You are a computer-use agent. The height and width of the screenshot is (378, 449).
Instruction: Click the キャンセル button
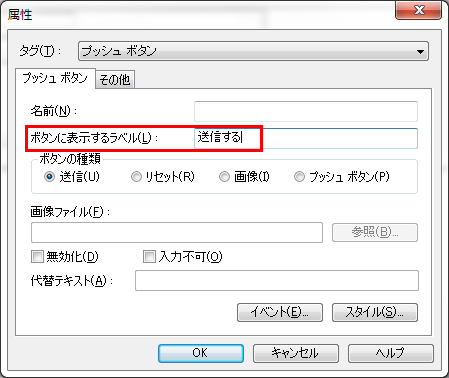point(296,353)
